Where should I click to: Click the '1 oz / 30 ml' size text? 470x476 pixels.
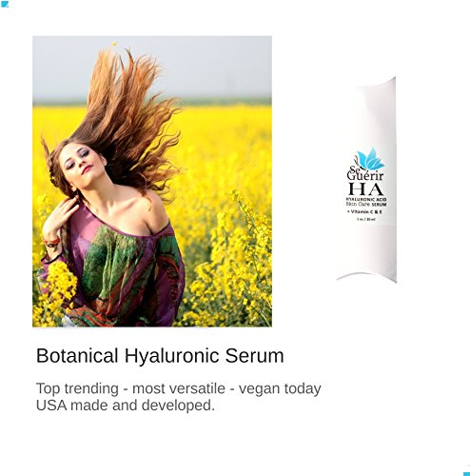point(366,219)
